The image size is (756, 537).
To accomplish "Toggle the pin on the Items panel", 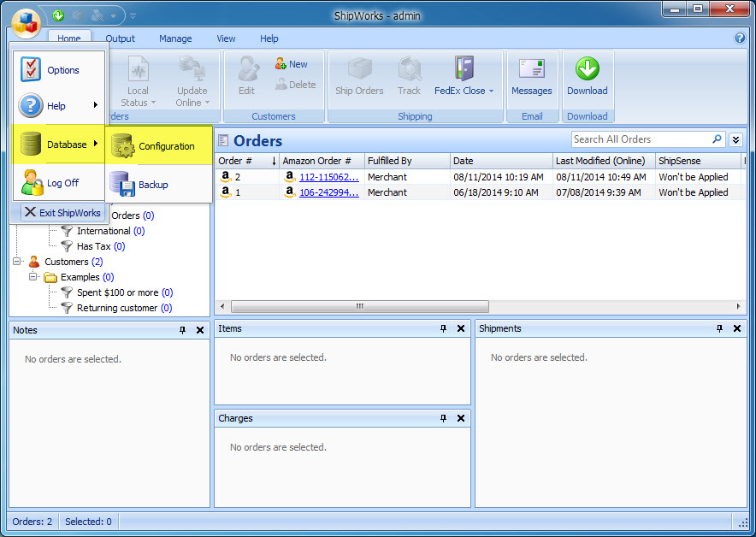I will 443,328.
